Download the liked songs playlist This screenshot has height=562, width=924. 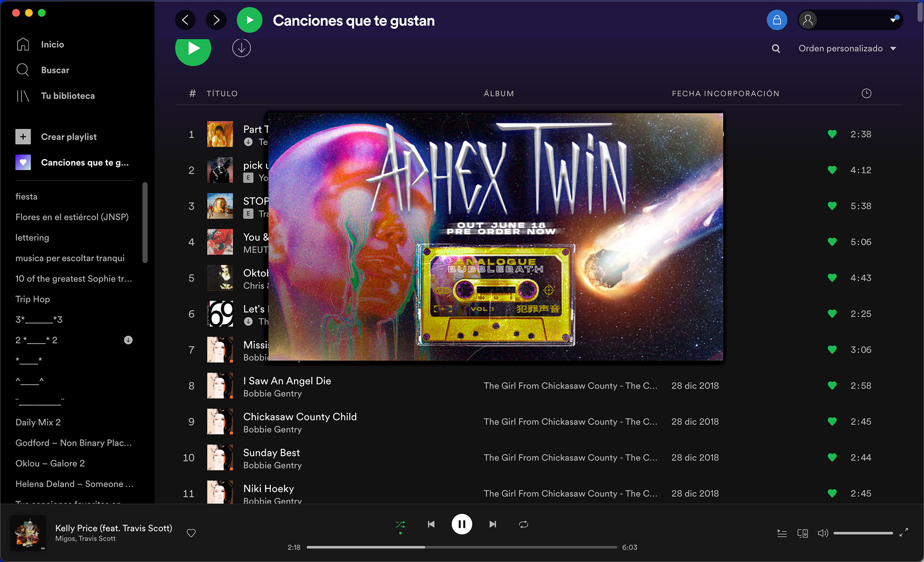pos(242,48)
